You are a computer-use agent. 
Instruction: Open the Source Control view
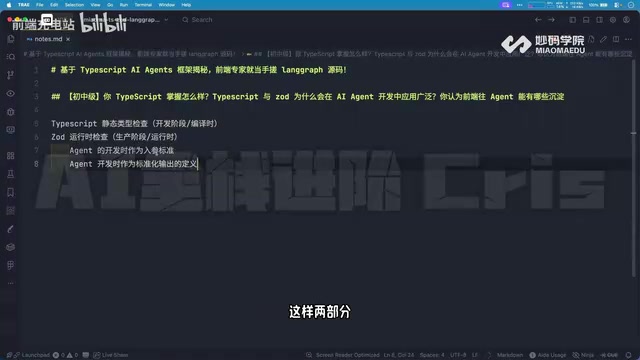[11, 75]
